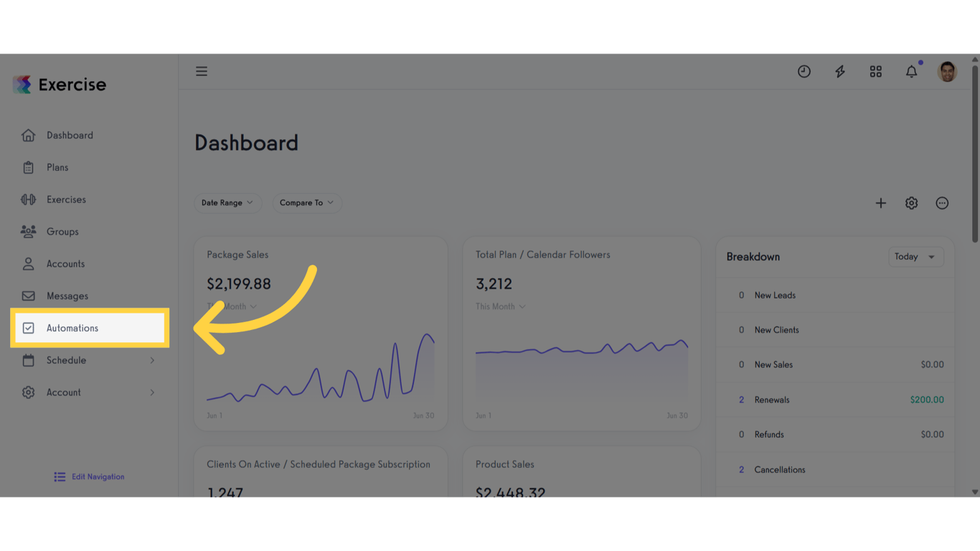
Task: Open This Month dropdown under Total Plan Followers
Action: pyautogui.click(x=501, y=306)
